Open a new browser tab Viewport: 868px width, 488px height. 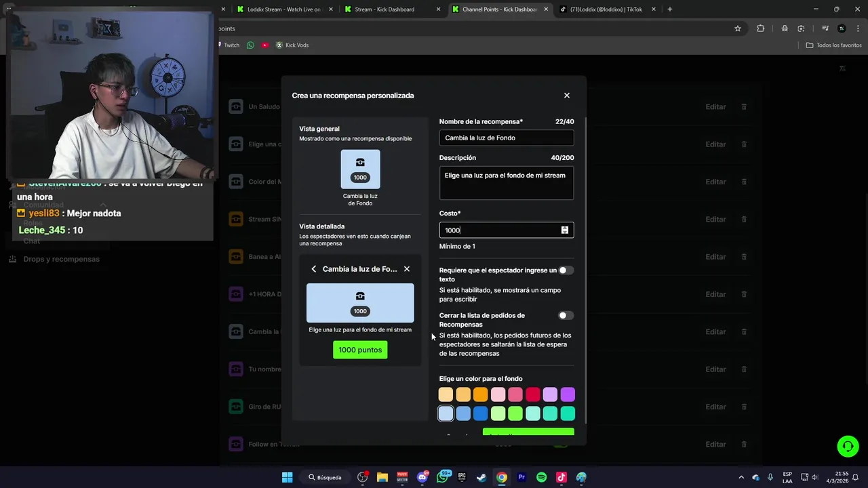[x=670, y=9]
